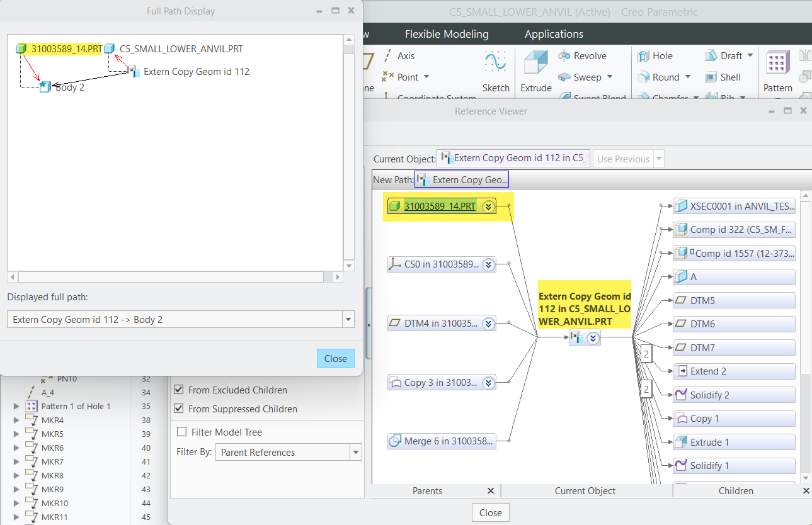Image resolution: width=812 pixels, height=525 pixels.
Task: Expand the chevron on 31003589_14.PRT node
Action: 488,206
